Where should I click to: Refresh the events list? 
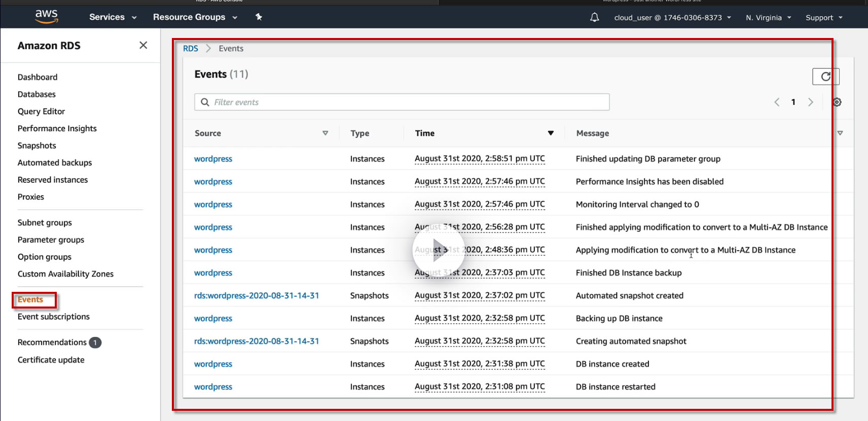pos(825,76)
